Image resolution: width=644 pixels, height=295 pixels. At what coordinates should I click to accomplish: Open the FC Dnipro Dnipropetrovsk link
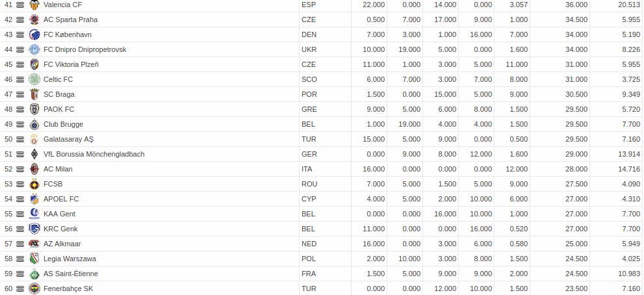pyautogui.click(x=85, y=50)
